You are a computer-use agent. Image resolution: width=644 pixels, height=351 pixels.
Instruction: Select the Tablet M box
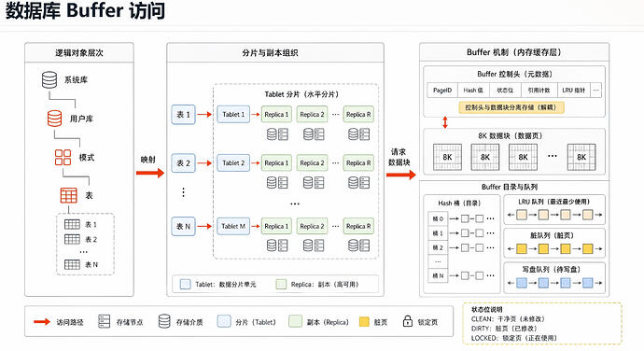pos(233,226)
